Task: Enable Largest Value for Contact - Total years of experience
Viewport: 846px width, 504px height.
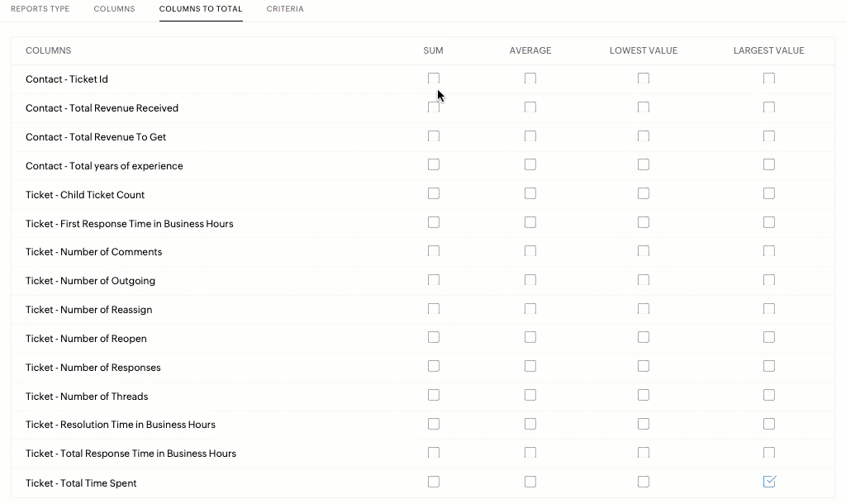Action: click(x=769, y=164)
